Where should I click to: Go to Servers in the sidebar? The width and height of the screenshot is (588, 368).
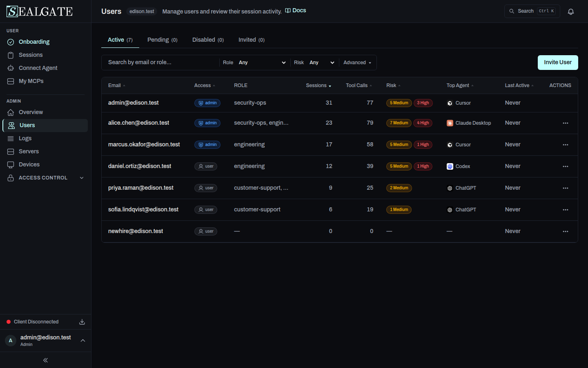click(45, 151)
